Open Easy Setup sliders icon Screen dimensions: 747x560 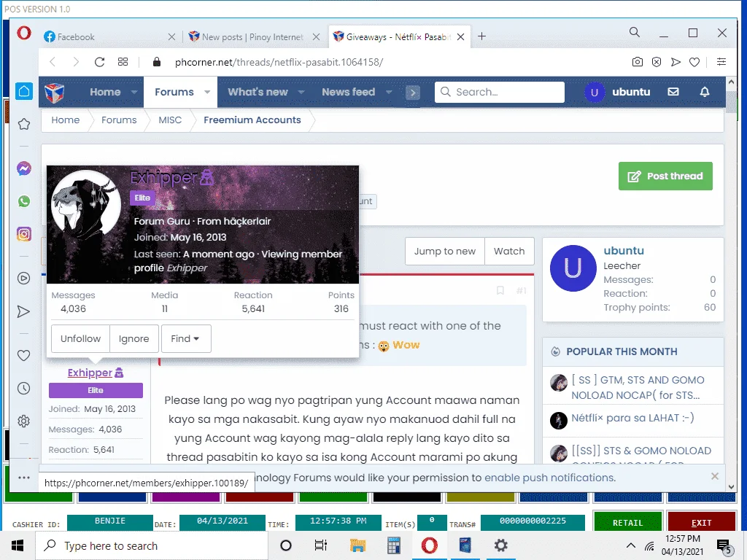pos(721,62)
